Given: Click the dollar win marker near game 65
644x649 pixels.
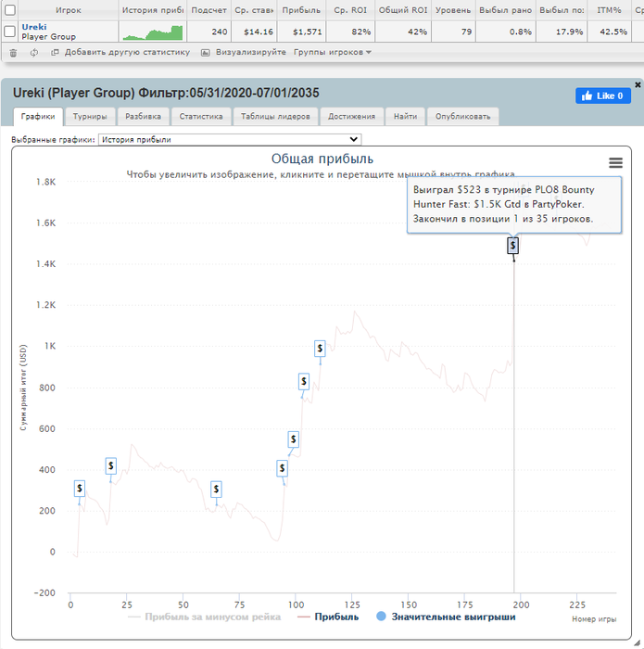Looking at the screenshot, I should (216, 490).
